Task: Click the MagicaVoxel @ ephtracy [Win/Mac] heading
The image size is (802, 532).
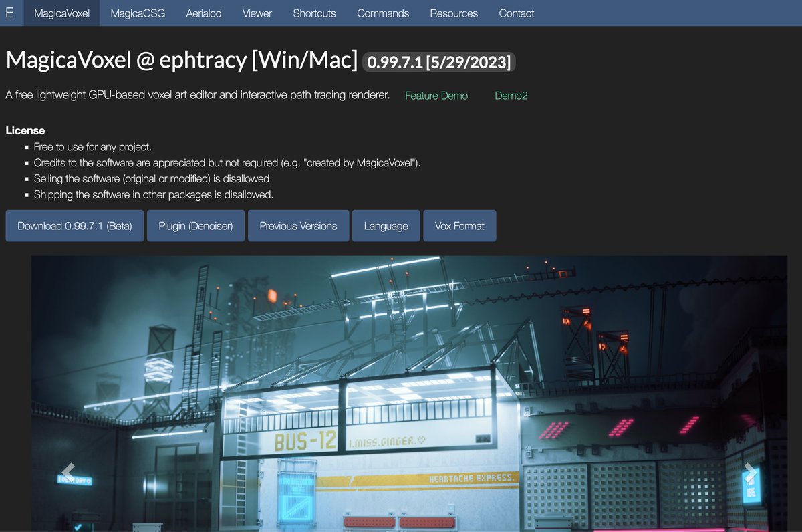Action: [182, 60]
